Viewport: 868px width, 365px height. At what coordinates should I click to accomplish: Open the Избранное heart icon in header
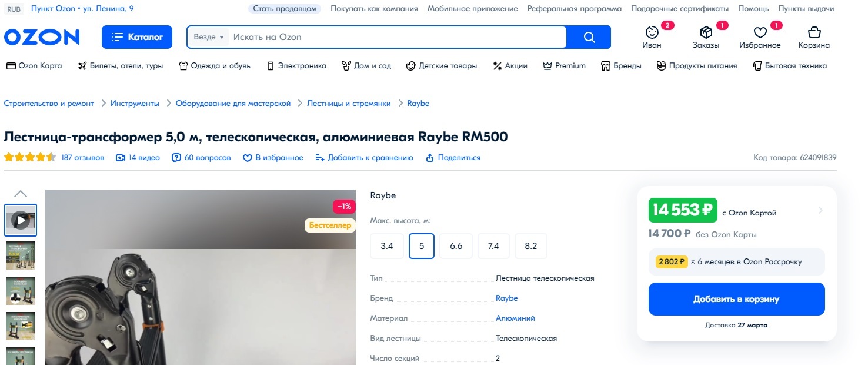pos(760,37)
